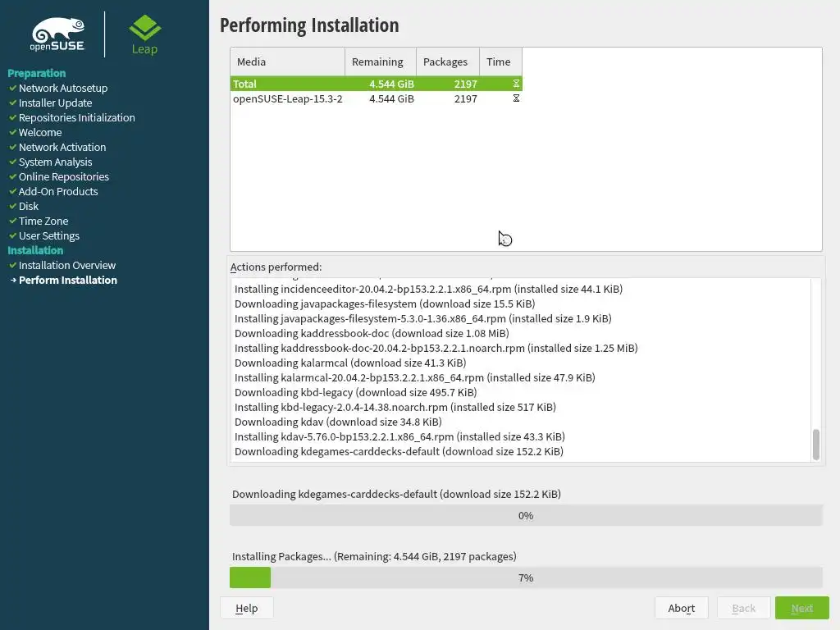This screenshot has width=840, height=630.
Task: Click the checkmark beside Add-On Products
Action: pos(13,191)
